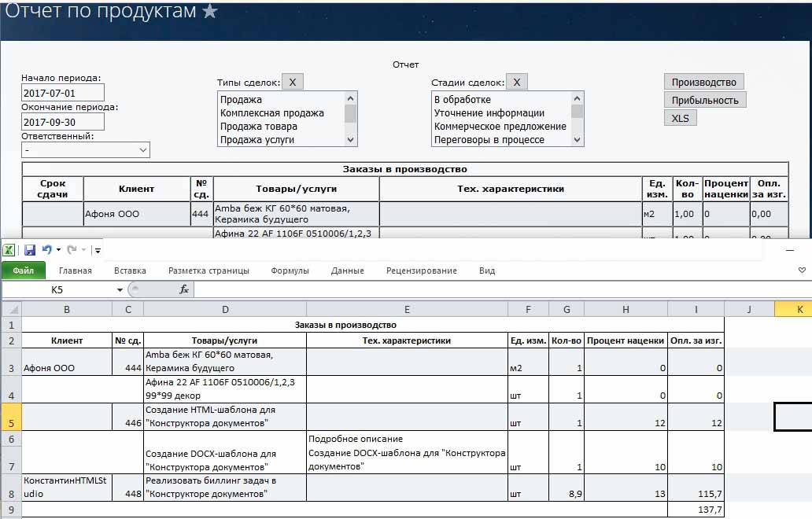Collapse the ribbon with the chevron icon
Image resolution: width=812 pixels, height=519 pixels.
[x=802, y=271]
